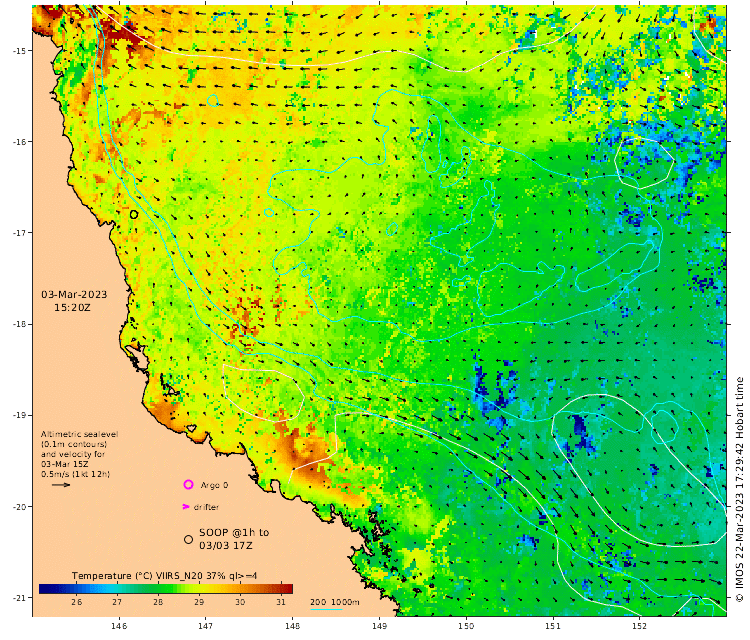750x640 pixels.
Task: Click the '(0.1m contours)' legend line
Action: (74, 444)
